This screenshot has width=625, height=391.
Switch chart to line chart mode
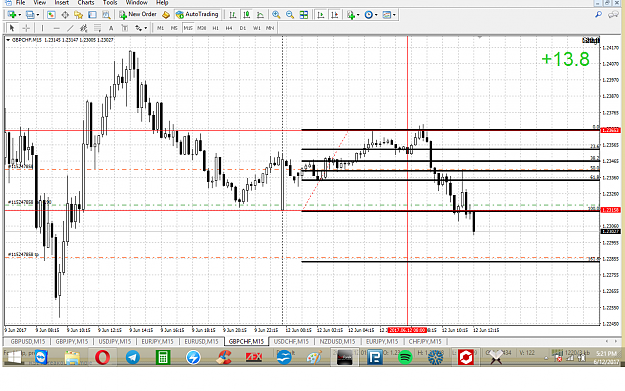260,15
